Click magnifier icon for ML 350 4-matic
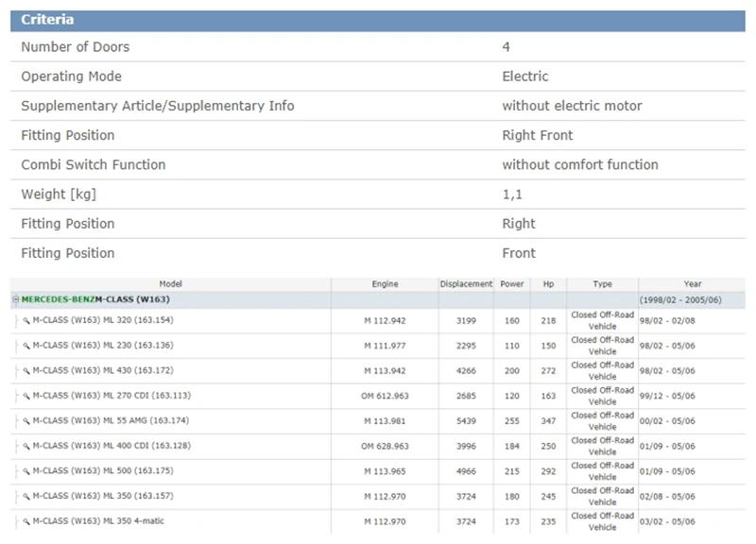This screenshot has height=544, width=756. point(26,521)
